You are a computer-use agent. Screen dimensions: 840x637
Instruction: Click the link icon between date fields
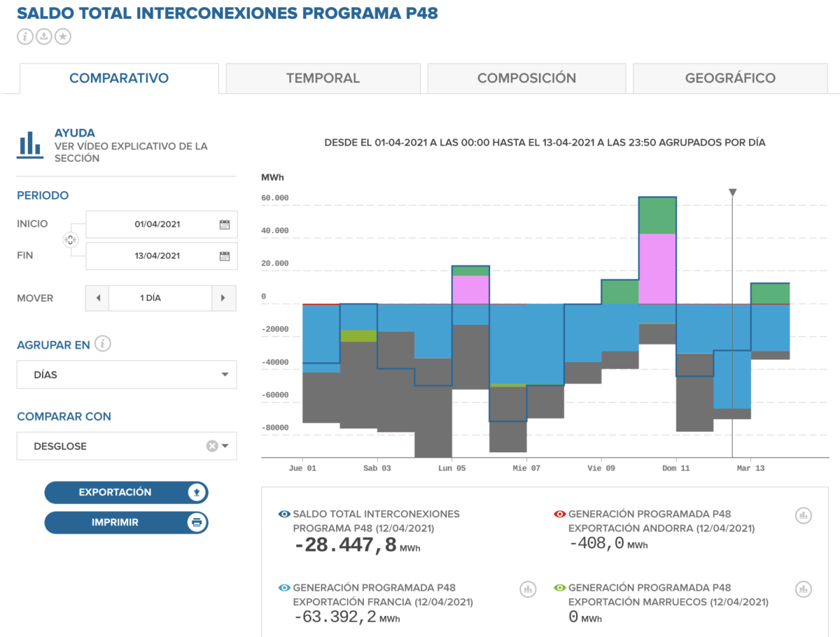click(x=70, y=240)
